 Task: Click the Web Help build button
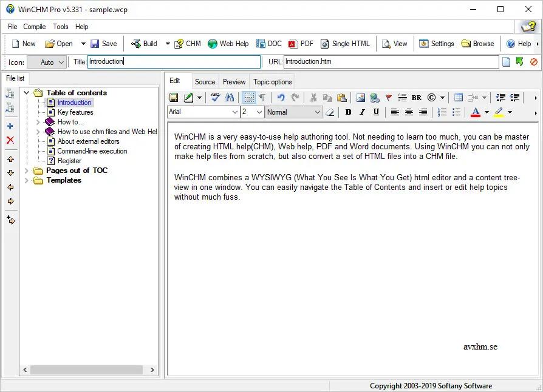(x=228, y=44)
